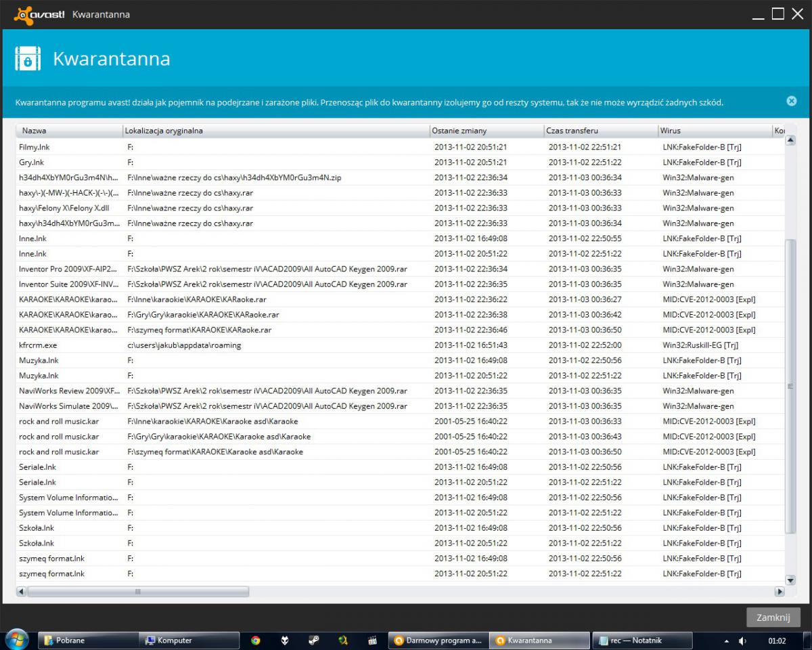
Task: Click the c:\users\jakub\appdata\roaming location cell
Action: click(184, 345)
